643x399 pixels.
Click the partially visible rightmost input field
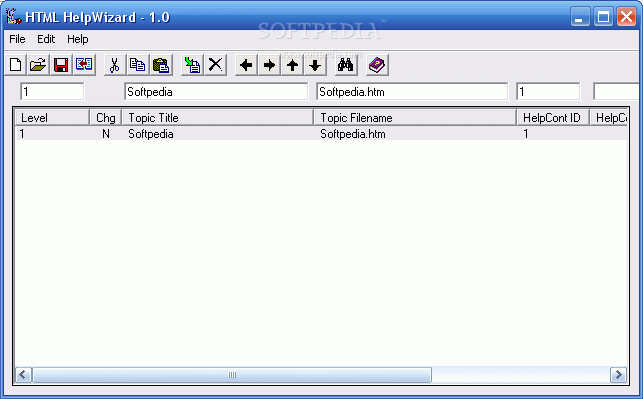coord(616,91)
